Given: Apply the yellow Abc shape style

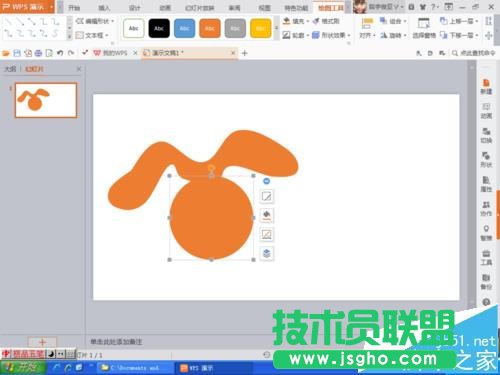Looking at the screenshot, I should pyautogui.click(x=260, y=28).
